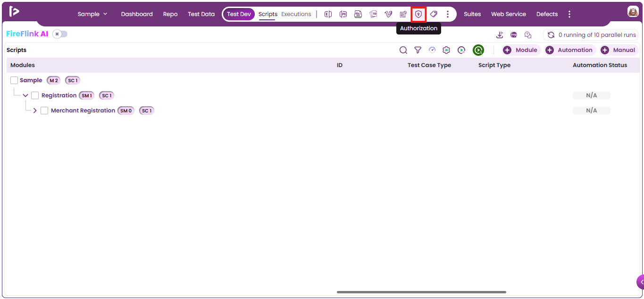
Task: Search scripts with the magnifier icon
Action: click(403, 50)
